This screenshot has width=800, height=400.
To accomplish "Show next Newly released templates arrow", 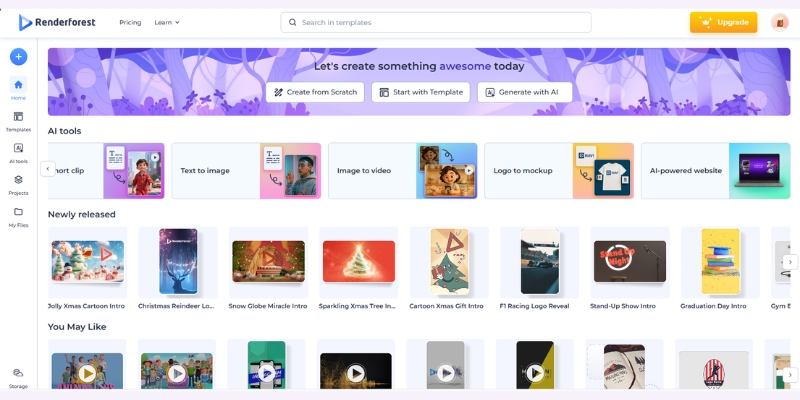I will coord(790,262).
